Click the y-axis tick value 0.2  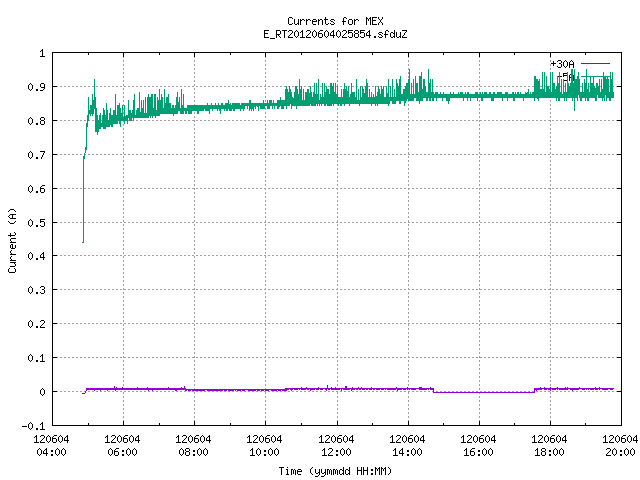[36, 324]
